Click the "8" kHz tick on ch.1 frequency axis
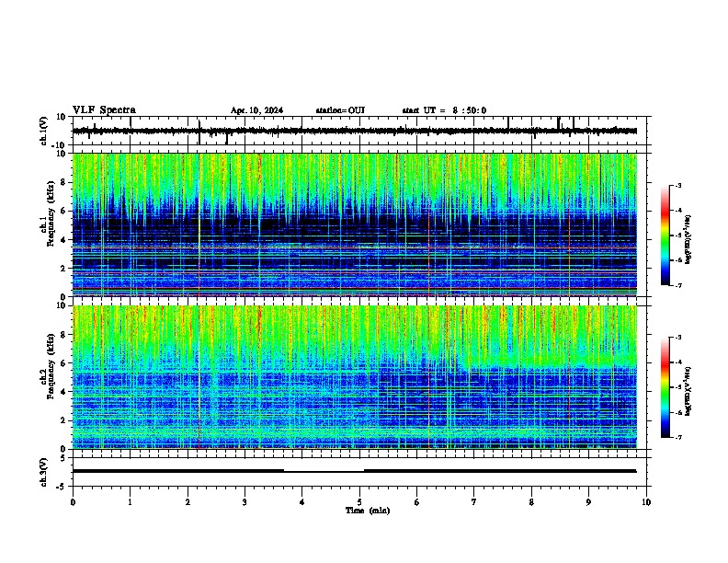The image size is (728, 563). tap(63, 182)
